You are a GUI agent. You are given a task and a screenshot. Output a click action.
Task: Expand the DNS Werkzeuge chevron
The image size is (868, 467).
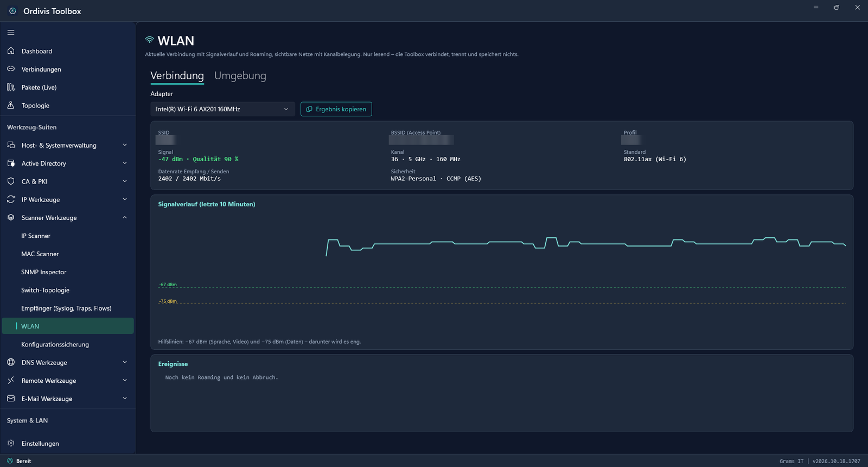125,362
